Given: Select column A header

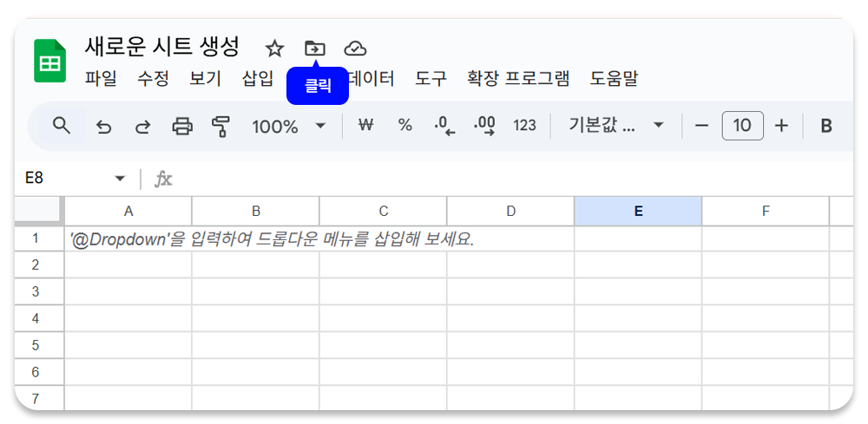Looking at the screenshot, I should [x=128, y=212].
